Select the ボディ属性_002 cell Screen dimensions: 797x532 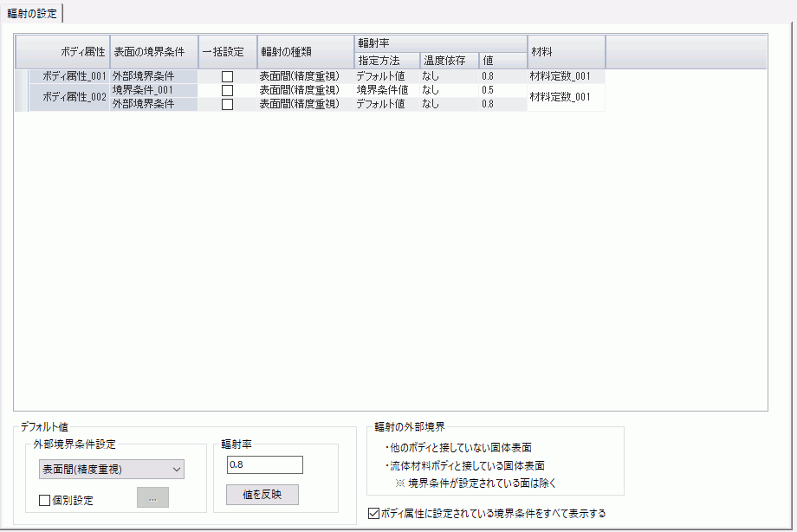73,97
